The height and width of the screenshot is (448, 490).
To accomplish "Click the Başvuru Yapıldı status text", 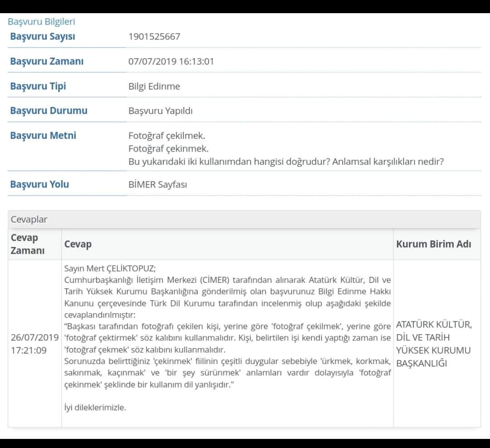I will pos(160,111).
